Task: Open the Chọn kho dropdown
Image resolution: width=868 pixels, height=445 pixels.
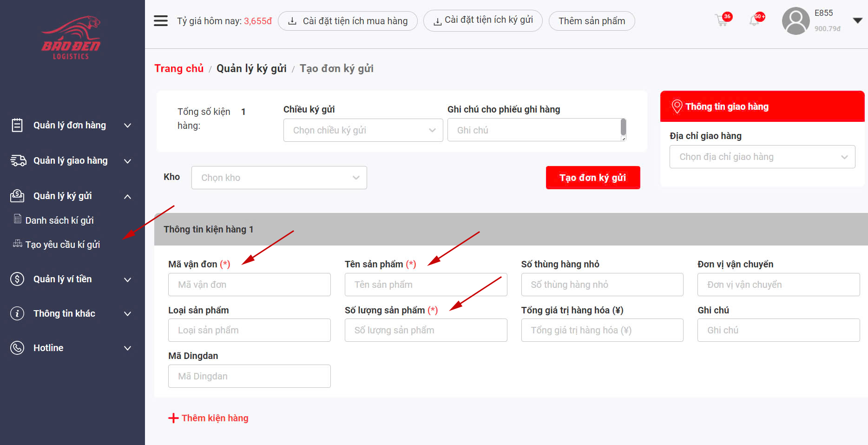Action: tap(279, 178)
